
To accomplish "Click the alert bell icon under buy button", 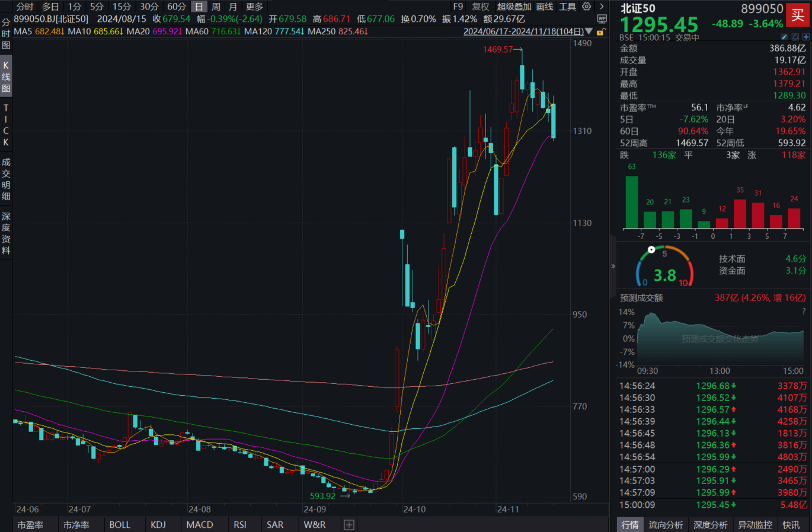I will (795, 37).
